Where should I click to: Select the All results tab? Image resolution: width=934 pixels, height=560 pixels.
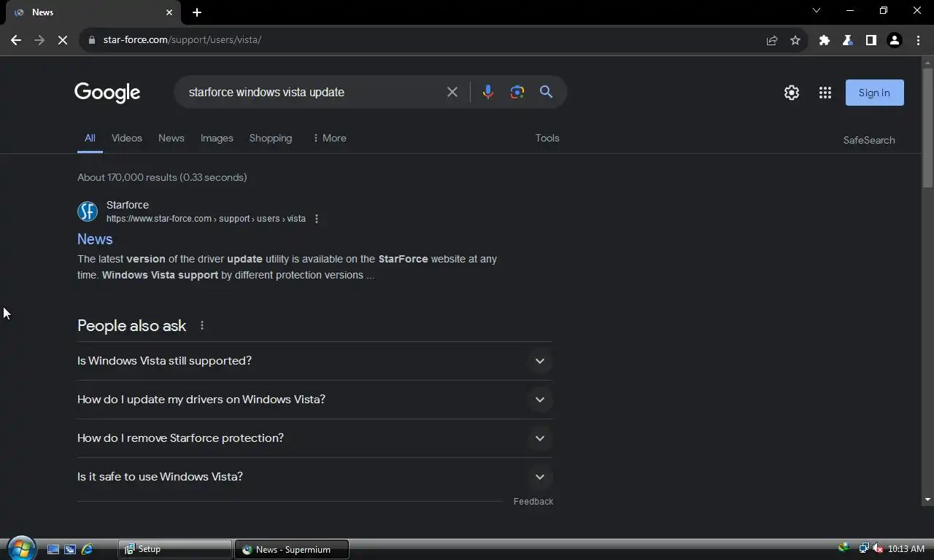point(90,138)
